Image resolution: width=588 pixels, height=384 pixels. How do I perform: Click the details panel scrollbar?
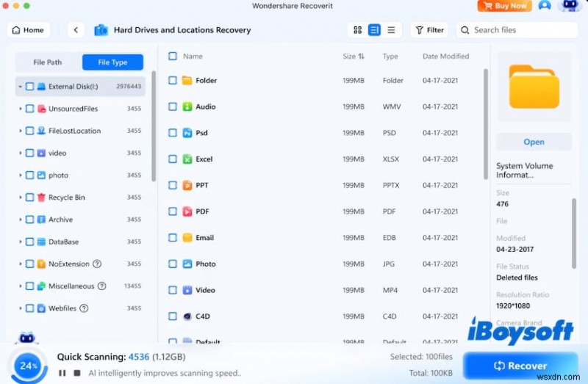pos(574,233)
